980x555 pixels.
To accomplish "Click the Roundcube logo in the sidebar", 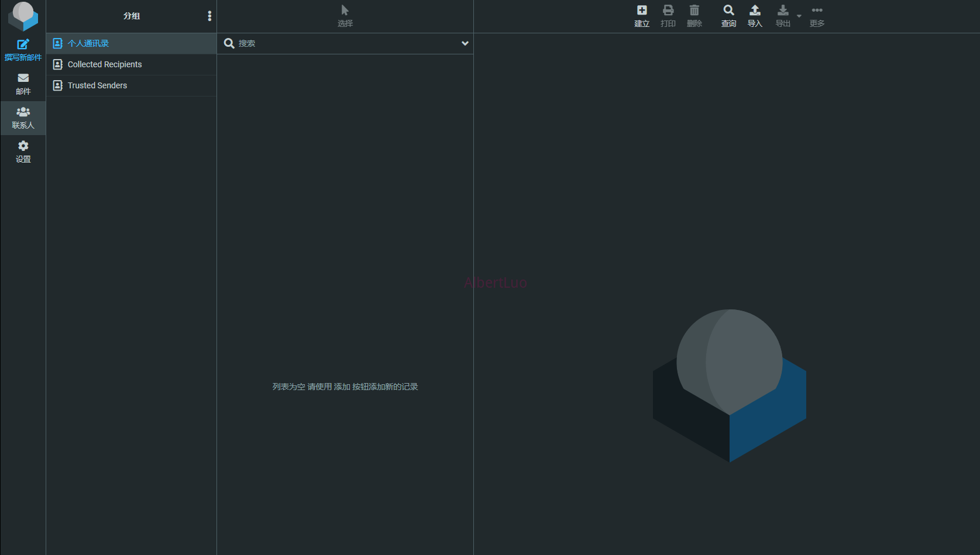I will (x=23, y=16).
